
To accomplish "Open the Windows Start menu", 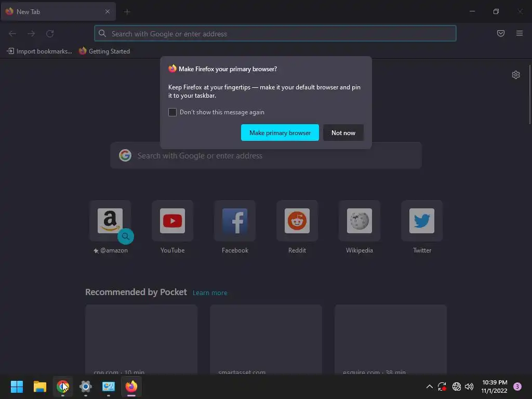I will 17,386.
